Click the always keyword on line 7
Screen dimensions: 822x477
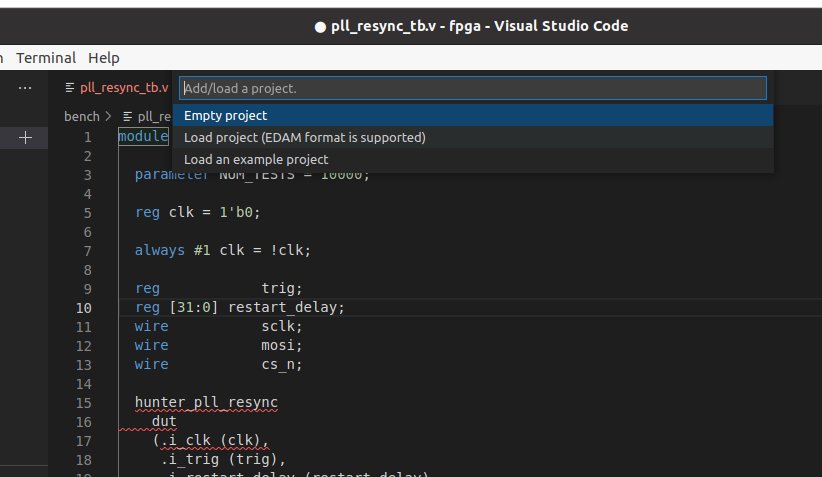coord(160,250)
